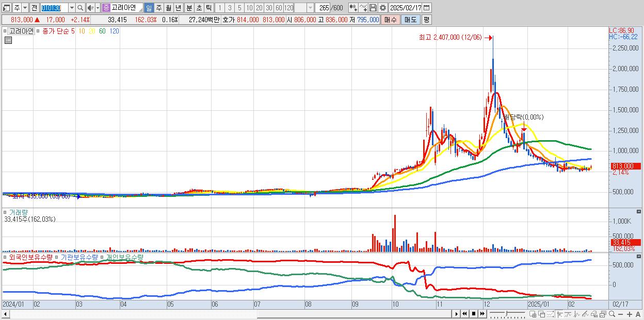Click the date field 2025/02/17
Viewport: 644px width, 320px height.
[406, 8]
